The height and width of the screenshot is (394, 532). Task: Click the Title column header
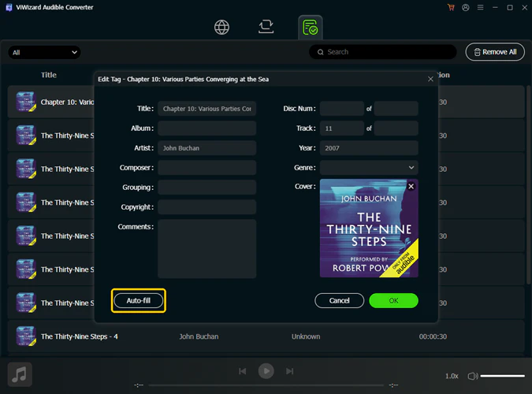point(49,75)
